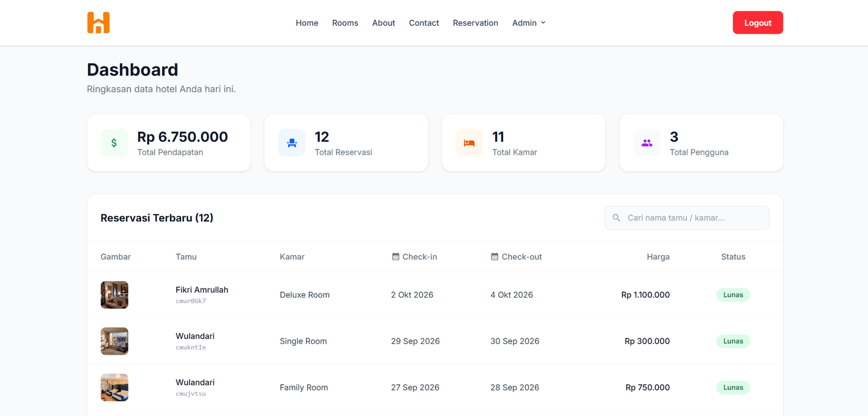The image size is (868, 416).
Task: Click the Lunas badge for Rp 750.000
Action: click(733, 387)
